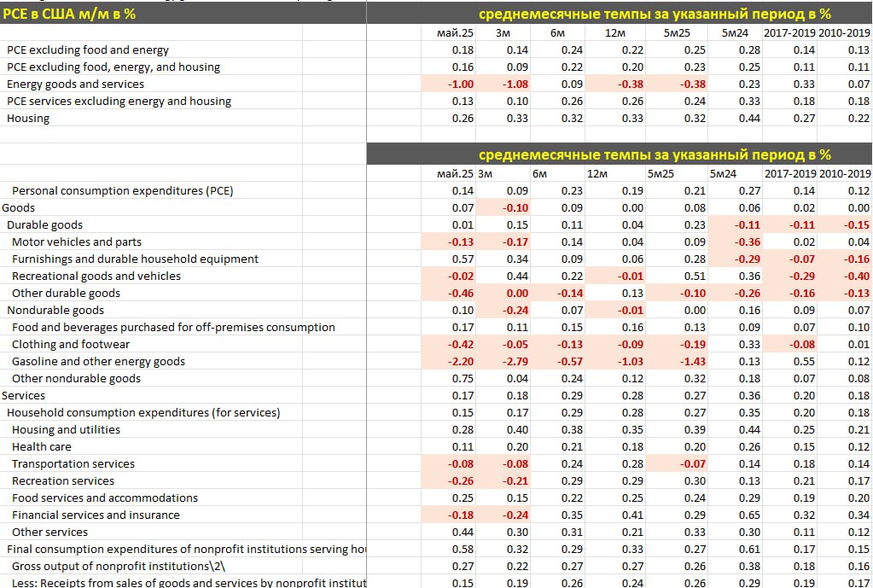The image size is (873, 588).
Task: Select "Personal consumption expenditures (PCE)" row label
Action: pyautogui.click(x=122, y=191)
